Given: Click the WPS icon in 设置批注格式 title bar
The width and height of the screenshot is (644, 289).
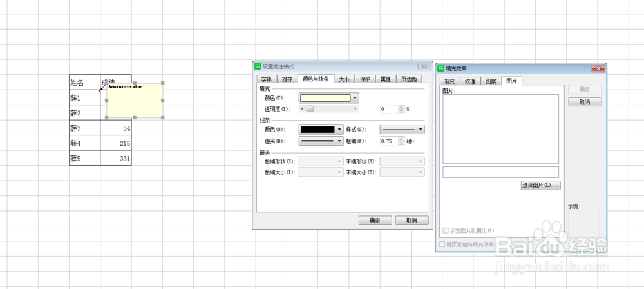Looking at the screenshot, I should (258, 66).
